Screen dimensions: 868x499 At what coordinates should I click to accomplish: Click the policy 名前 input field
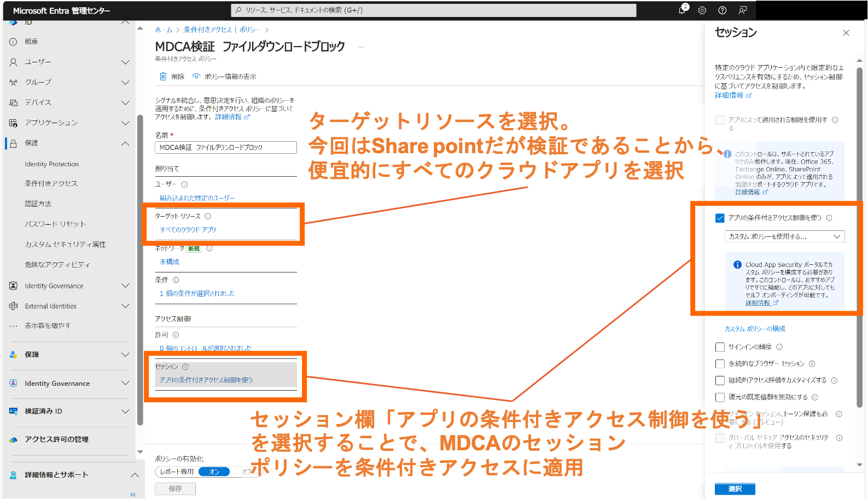point(225,148)
